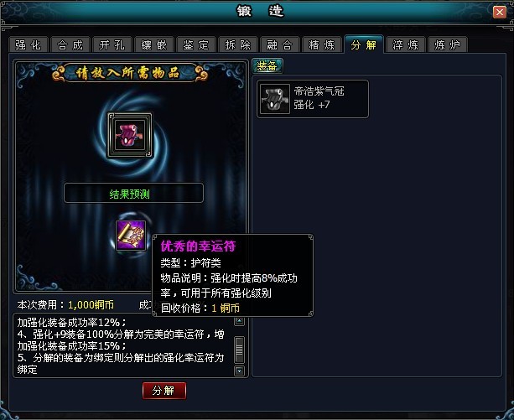This screenshot has height=420, width=514.
Task: Click the 装备 sub-tab
Action: coord(267,66)
